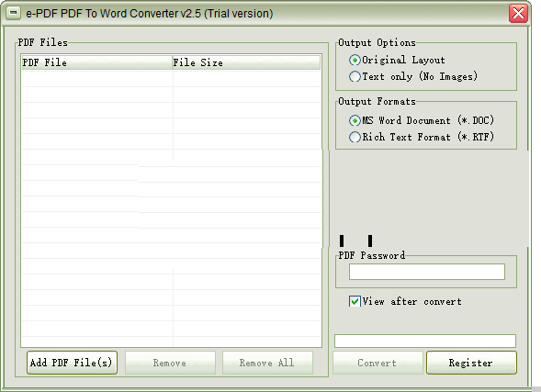The image size is (541, 392).
Task: Click the Convert button
Action: [378, 363]
